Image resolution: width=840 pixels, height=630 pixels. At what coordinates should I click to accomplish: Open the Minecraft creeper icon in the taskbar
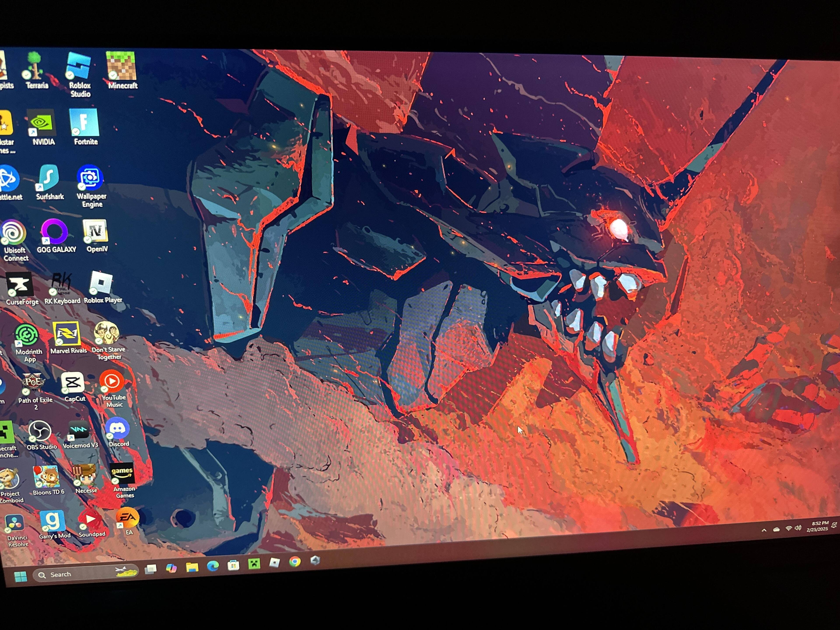[x=254, y=564]
